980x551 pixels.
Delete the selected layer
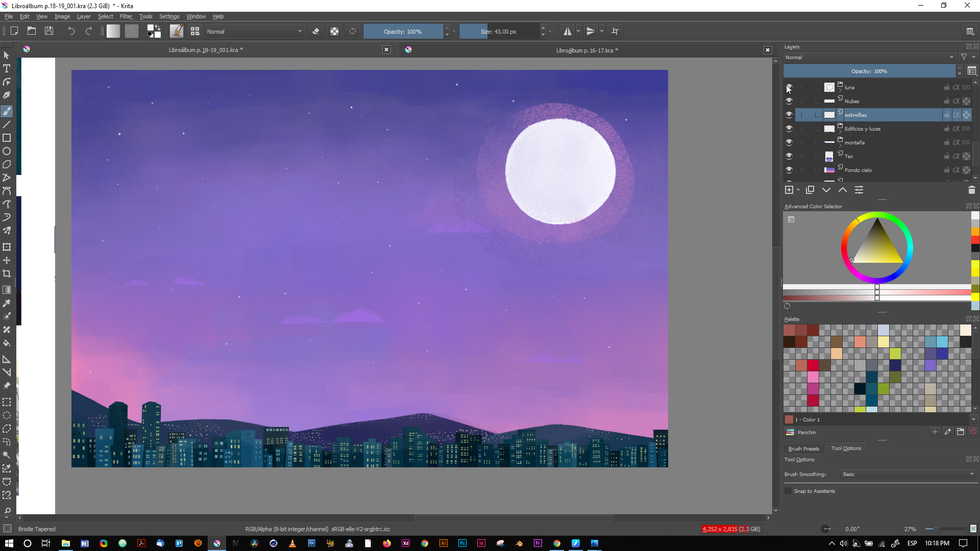[971, 190]
